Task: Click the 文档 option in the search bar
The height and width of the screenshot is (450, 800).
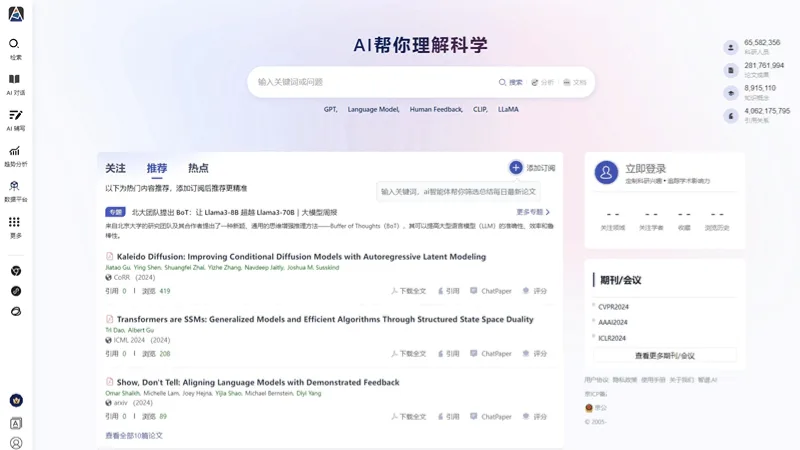Action: point(574,82)
